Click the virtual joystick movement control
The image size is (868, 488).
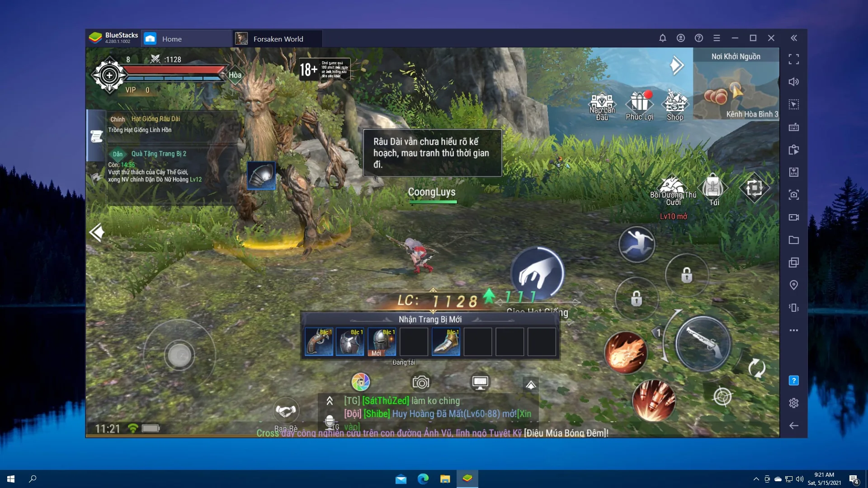pos(179,355)
